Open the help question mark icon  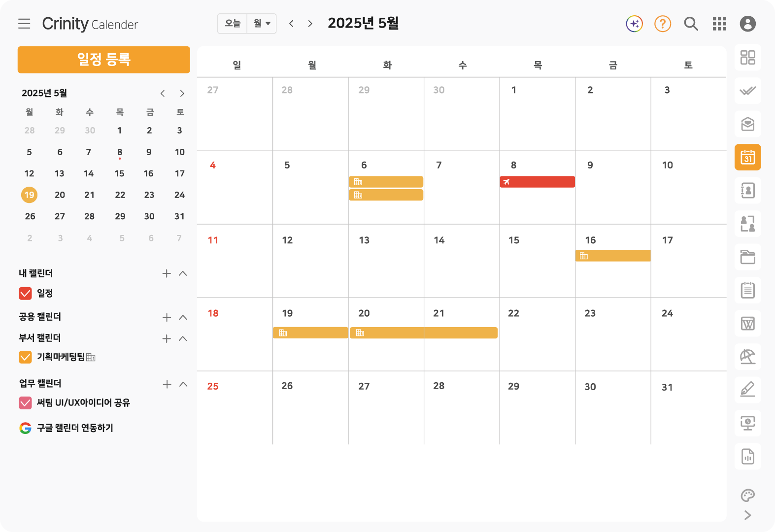(x=663, y=24)
